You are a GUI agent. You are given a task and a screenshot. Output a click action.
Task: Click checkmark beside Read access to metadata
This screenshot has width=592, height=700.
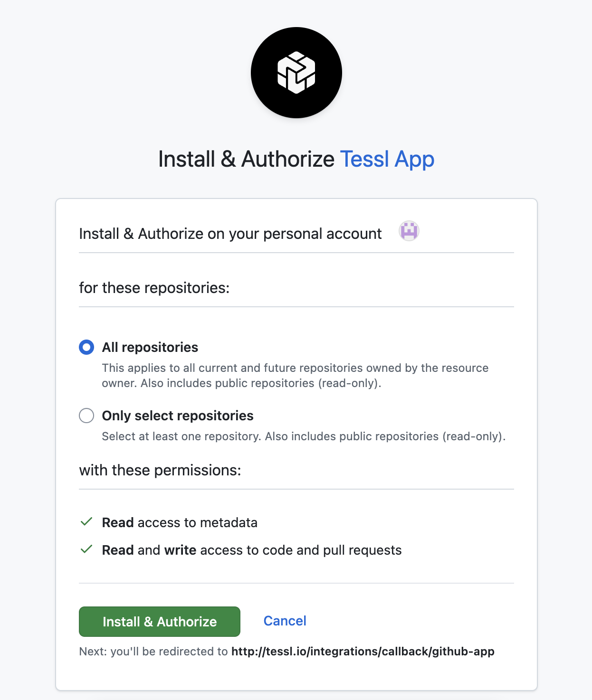click(86, 522)
